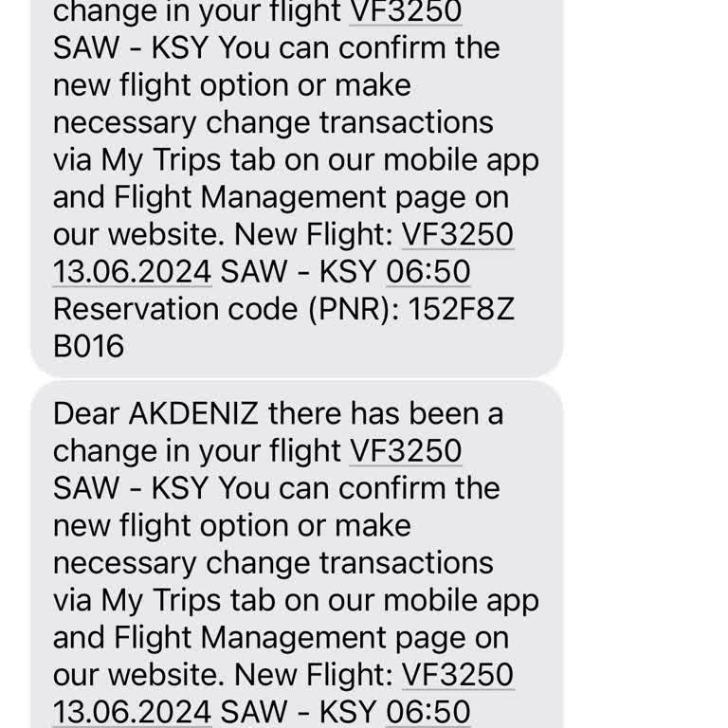The height and width of the screenshot is (728, 728).
Task: Click 'SAW - KSY' beside the first 13.06.2024 date
Action: (298, 272)
